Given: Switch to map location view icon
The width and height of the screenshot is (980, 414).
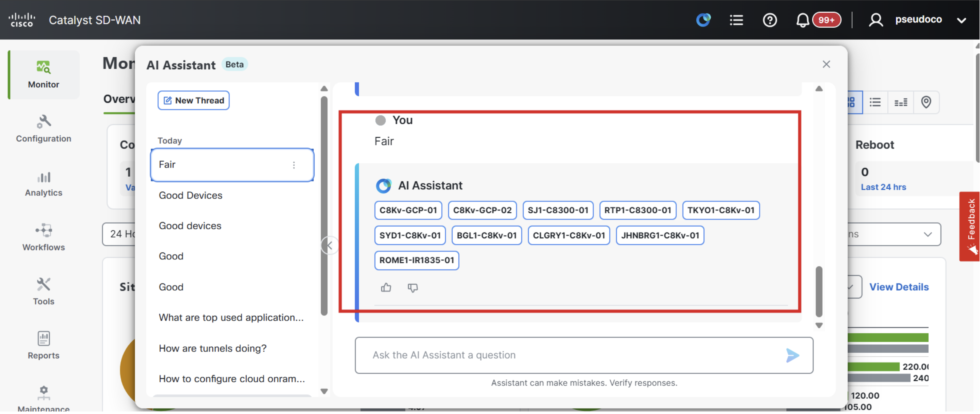Looking at the screenshot, I should pos(926,102).
